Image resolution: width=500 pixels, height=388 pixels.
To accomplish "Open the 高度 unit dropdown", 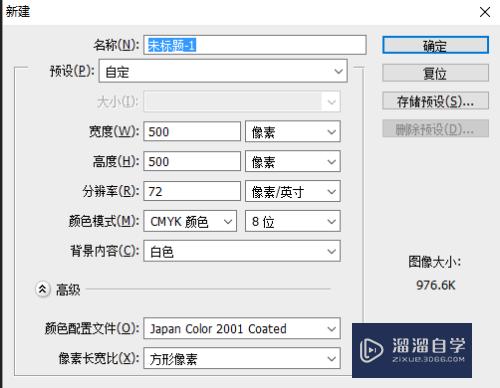I will pyautogui.click(x=293, y=161).
